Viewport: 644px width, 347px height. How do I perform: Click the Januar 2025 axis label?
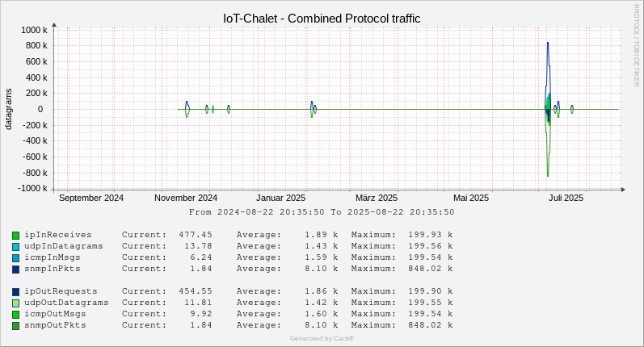[280, 198]
